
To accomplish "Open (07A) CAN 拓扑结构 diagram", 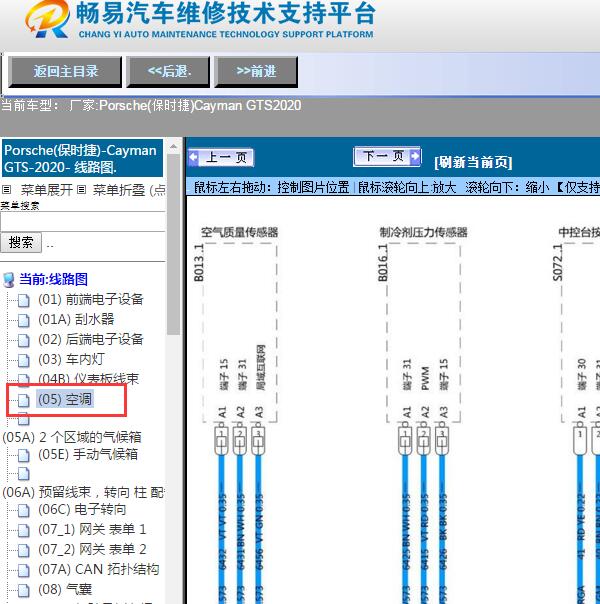I will click(x=99, y=570).
